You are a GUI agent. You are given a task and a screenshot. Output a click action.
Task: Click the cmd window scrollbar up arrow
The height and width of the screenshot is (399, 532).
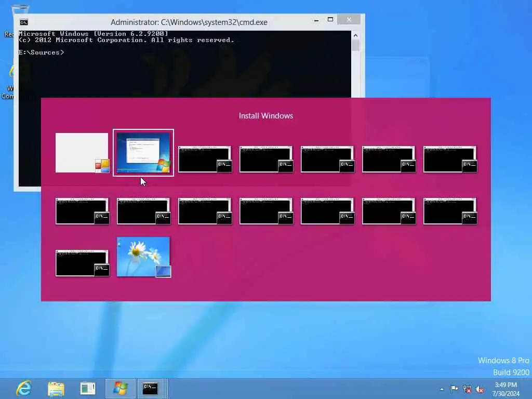(x=355, y=35)
